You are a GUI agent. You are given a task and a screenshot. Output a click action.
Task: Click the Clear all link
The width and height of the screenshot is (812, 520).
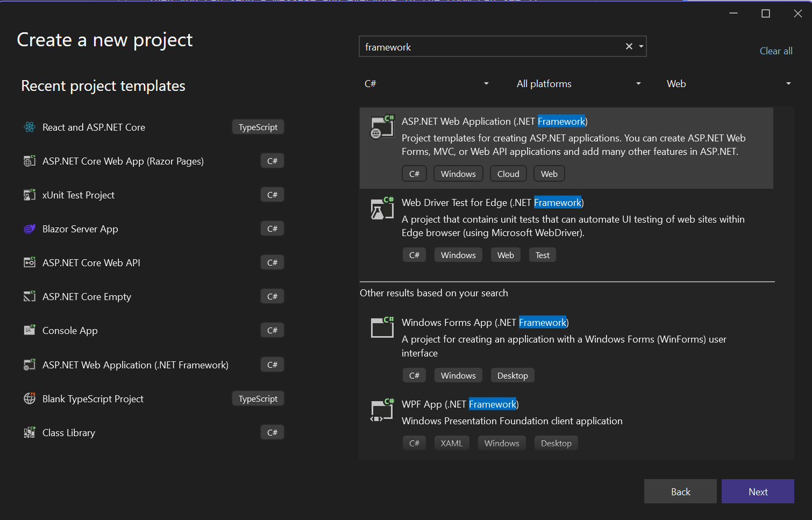(776, 51)
